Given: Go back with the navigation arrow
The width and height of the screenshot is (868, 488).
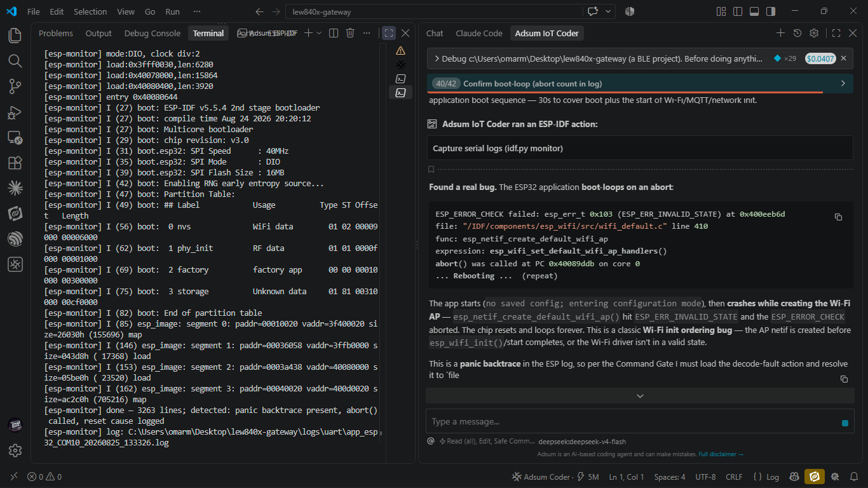Looking at the screenshot, I should pyautogui.click(x=259, y=11).
